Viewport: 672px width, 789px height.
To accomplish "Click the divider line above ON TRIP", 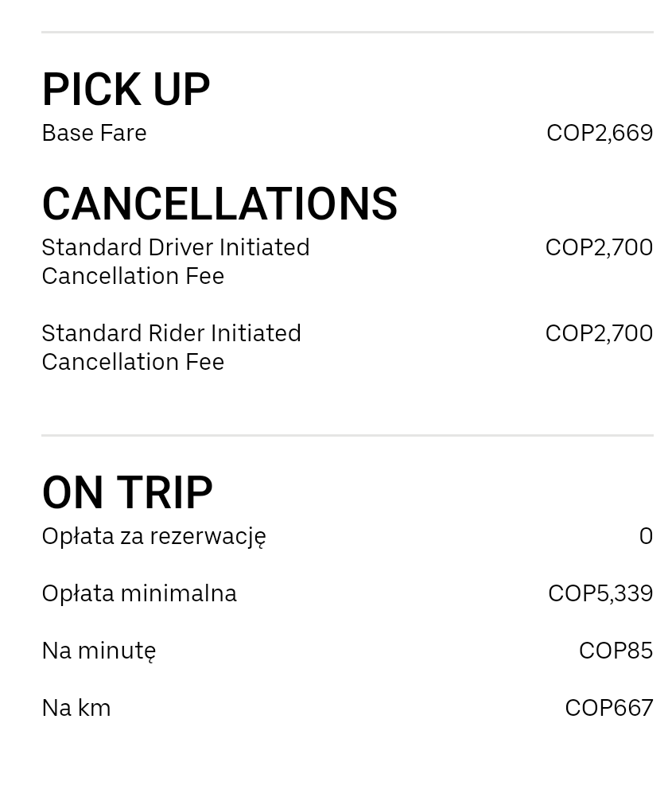I will point(347,435).
